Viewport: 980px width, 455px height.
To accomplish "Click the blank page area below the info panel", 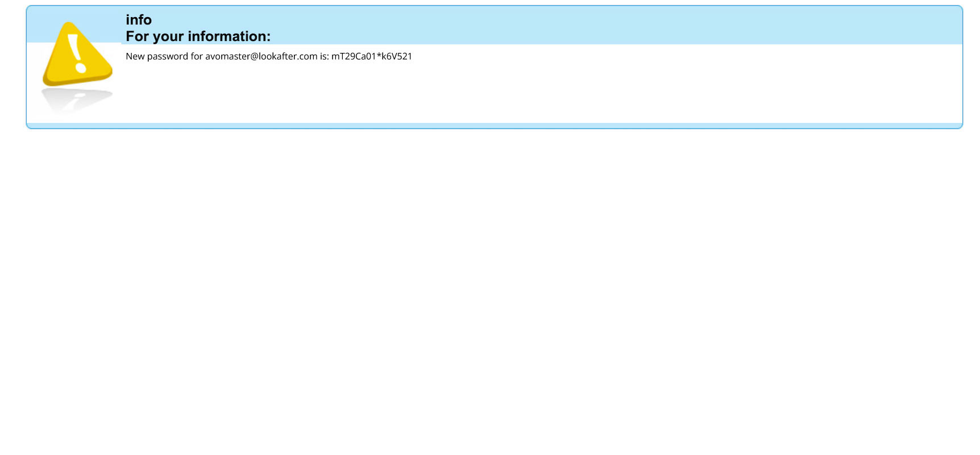I will click(490, 284).
